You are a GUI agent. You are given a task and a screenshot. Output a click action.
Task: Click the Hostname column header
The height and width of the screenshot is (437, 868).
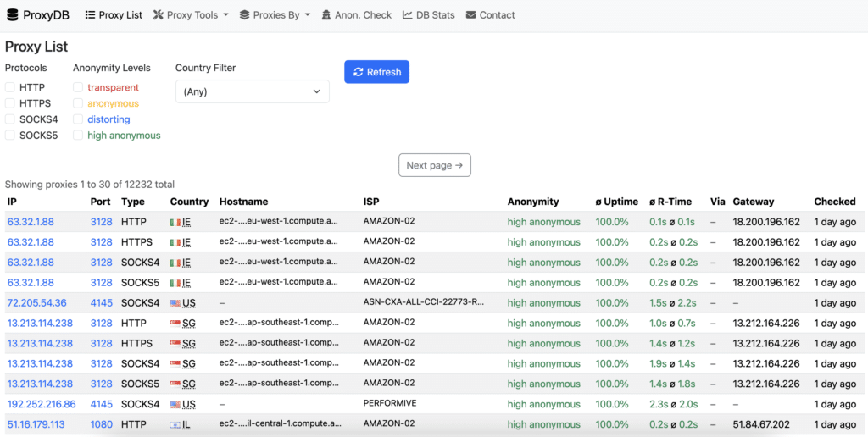click(243, 202)
